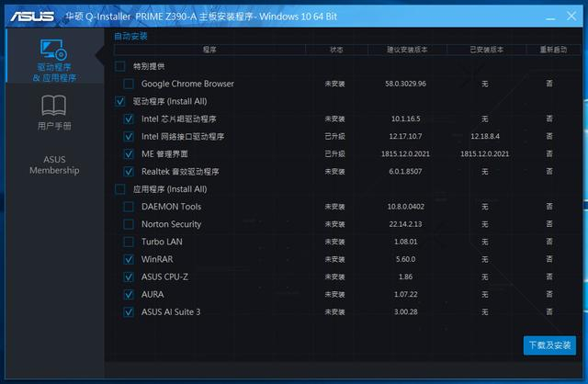
Task: Select the Intel 网络接口驱动程序 label
Action: (183, 137)
